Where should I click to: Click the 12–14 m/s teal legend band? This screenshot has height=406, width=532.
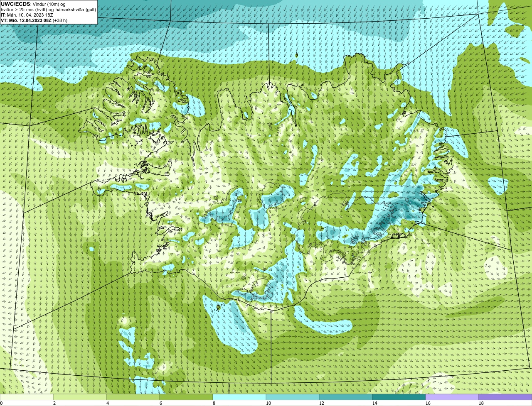[x=346, y=397]
